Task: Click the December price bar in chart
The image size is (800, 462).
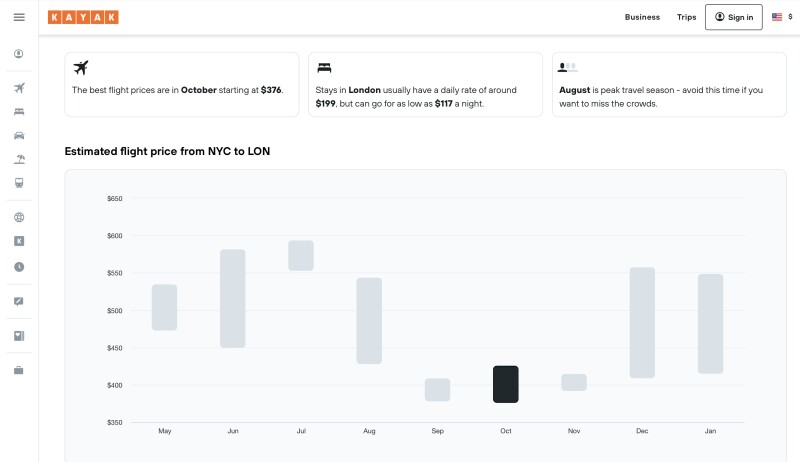Action: [642, 322]
